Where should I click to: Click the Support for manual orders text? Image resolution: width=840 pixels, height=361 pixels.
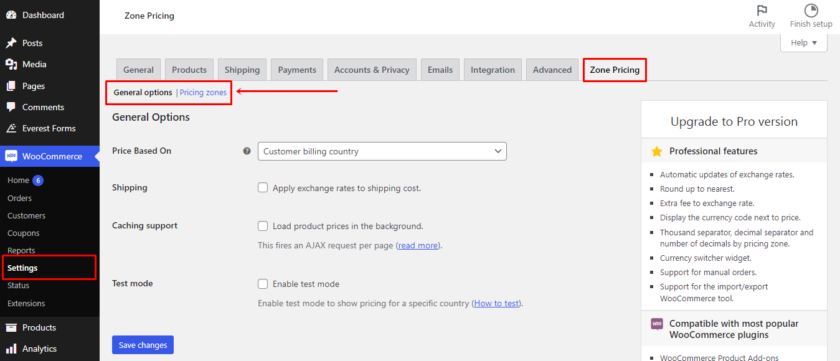(x=707, y=272)
